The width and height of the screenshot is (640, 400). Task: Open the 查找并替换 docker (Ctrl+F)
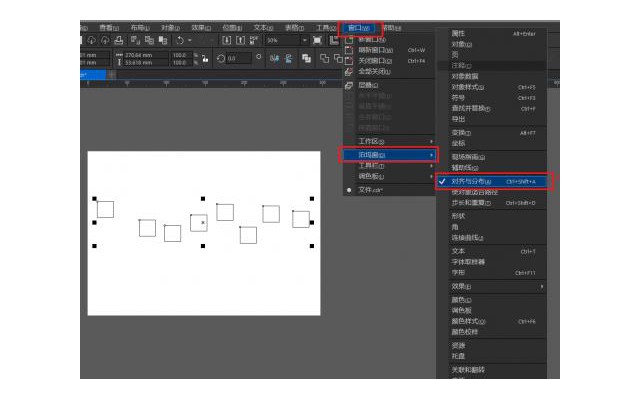(492, 109)
